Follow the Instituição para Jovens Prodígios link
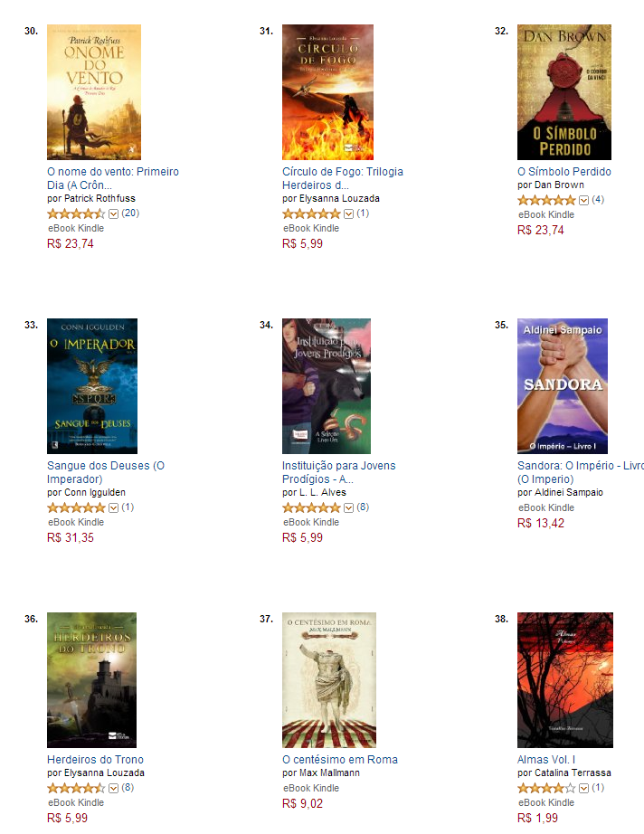 tap(339, 472)
